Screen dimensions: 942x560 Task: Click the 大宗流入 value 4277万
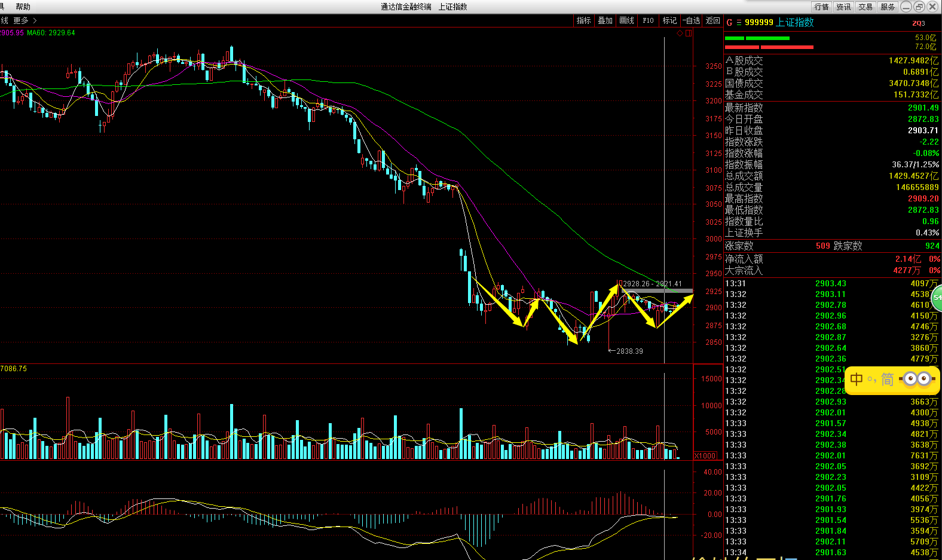tap(907, 270)
